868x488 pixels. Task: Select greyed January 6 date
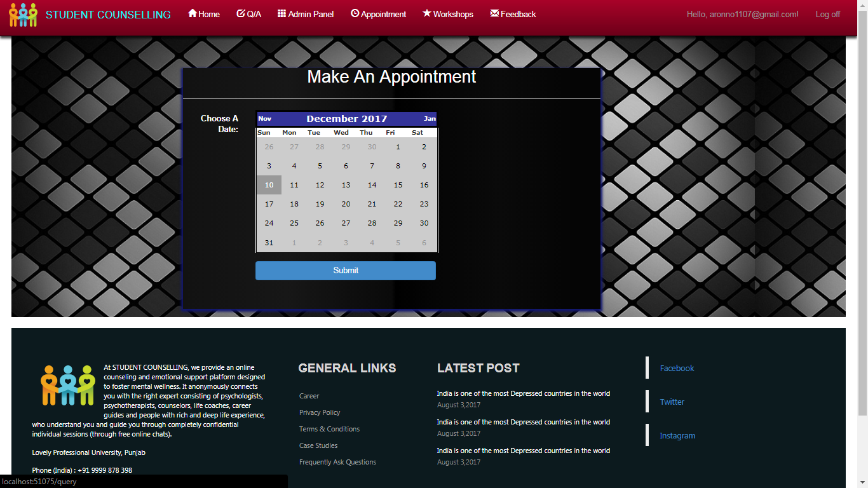point(424,243)
